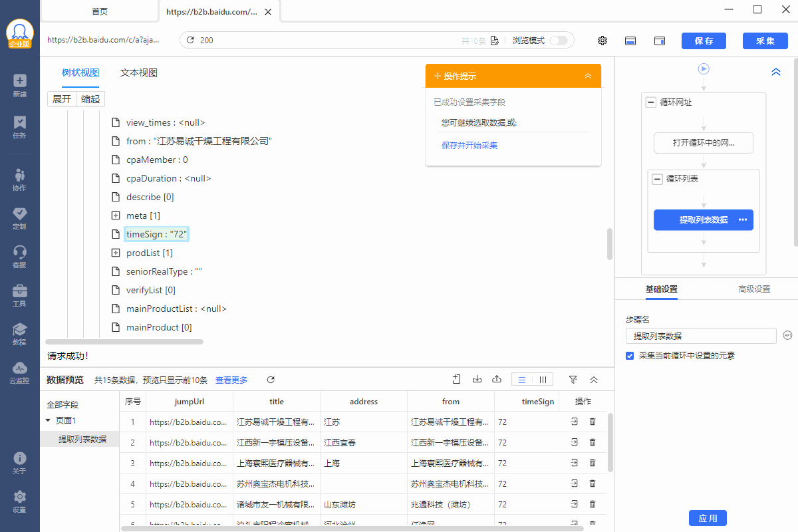The width and height of the screenshot is (798, 532).
Task: Click the workflow start play icon
Action: click(704, 68)
